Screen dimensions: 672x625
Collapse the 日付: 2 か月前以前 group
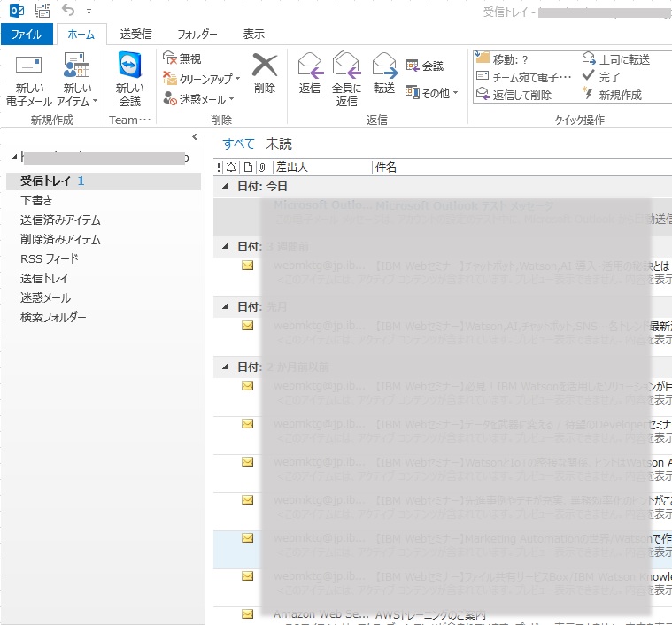(225, 367)
